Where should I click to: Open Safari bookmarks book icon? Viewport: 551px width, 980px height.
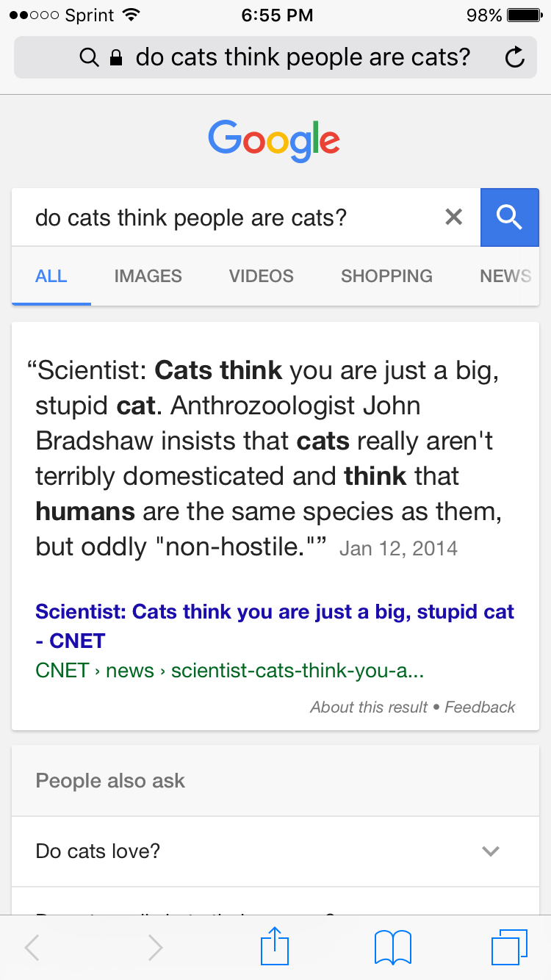[x=392, y=946]
